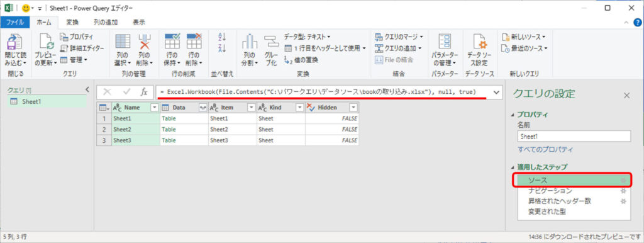Open データソース設定 icon

click(479, 42)
